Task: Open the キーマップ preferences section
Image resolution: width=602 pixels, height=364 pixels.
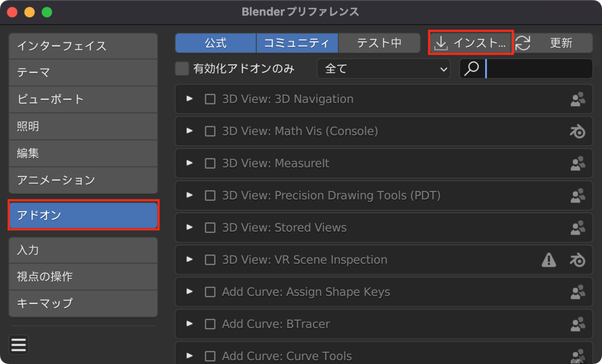Action: click(83, 303)
